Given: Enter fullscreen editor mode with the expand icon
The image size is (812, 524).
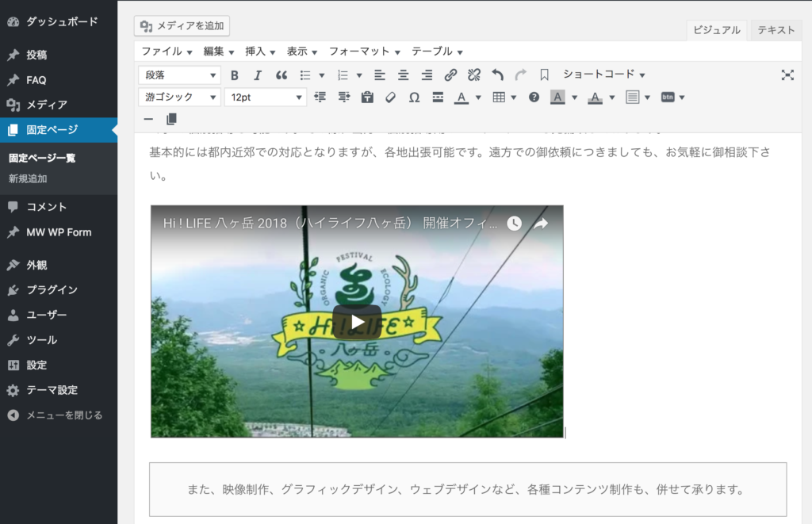Looking at the screenshot, I should click(787, 75).
